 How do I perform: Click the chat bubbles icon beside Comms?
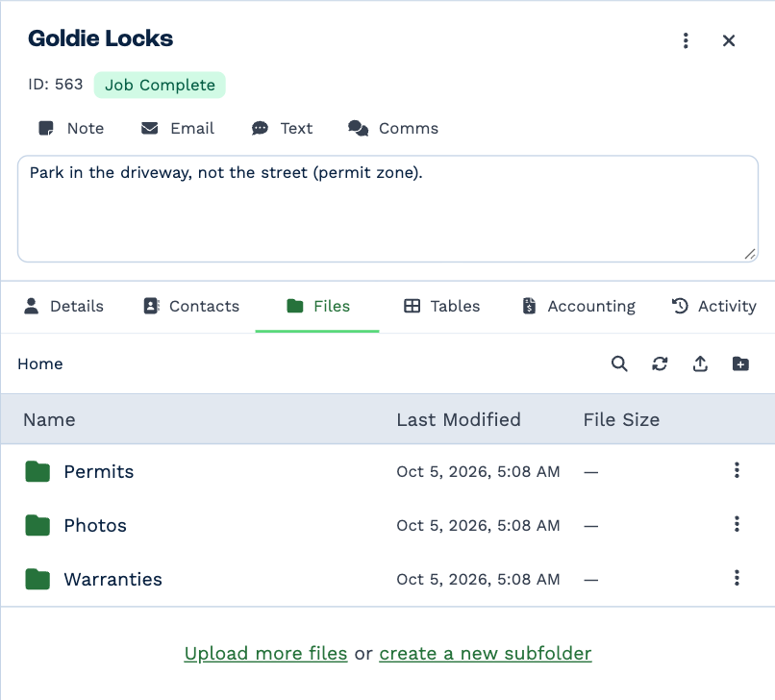click(x=358, y=129)
